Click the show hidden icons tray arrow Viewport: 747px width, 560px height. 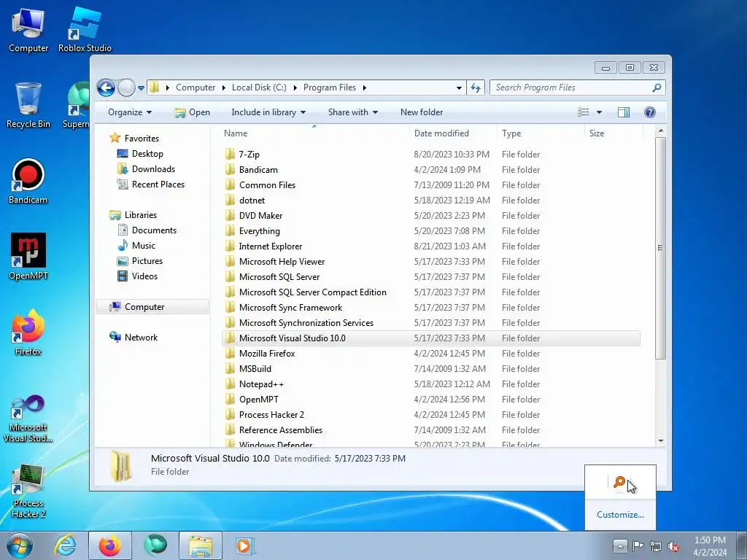coord(620,545)
